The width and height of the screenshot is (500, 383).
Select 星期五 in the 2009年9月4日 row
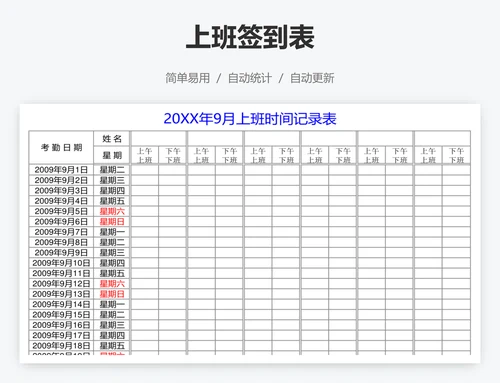(x=112, y=201)
